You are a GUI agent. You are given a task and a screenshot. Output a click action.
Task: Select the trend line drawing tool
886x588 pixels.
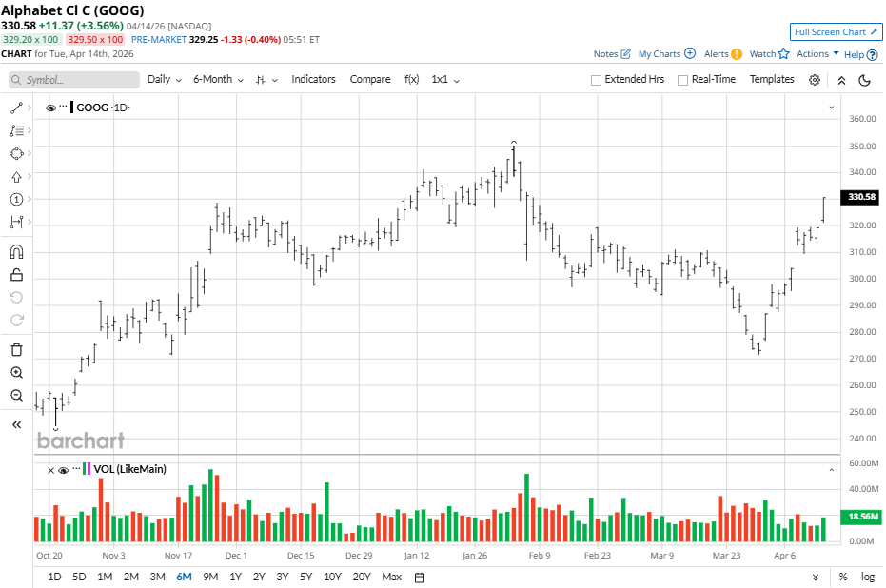(x=16, y=108)
